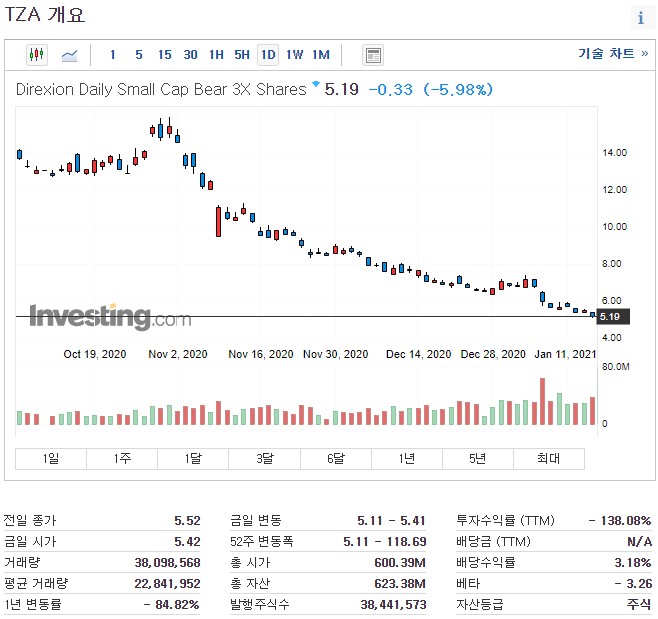Choose the 5H interval
Screen dimensions: 658x619
pyautogui.click(x=242, y=55)
